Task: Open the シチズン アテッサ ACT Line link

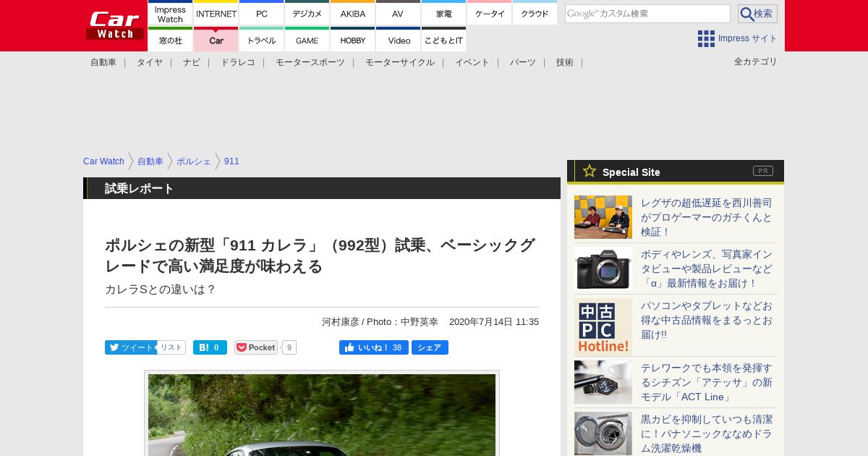Action: point(707,382)
